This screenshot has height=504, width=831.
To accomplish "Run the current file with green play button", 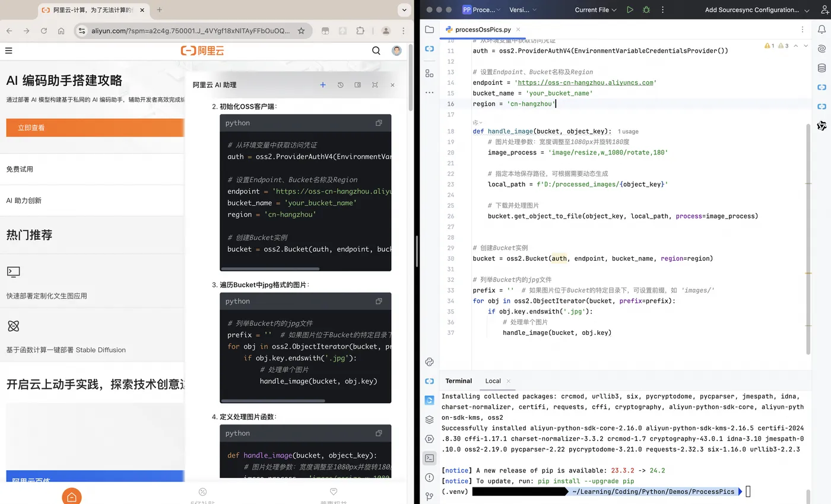I will (x=630, y=9).
